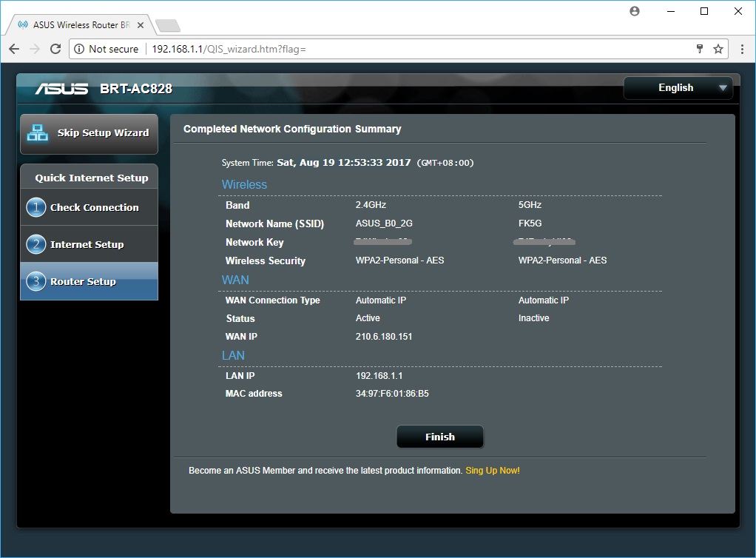Click the step 3 circle icon
756x558 pixels.
click(36, 281)
